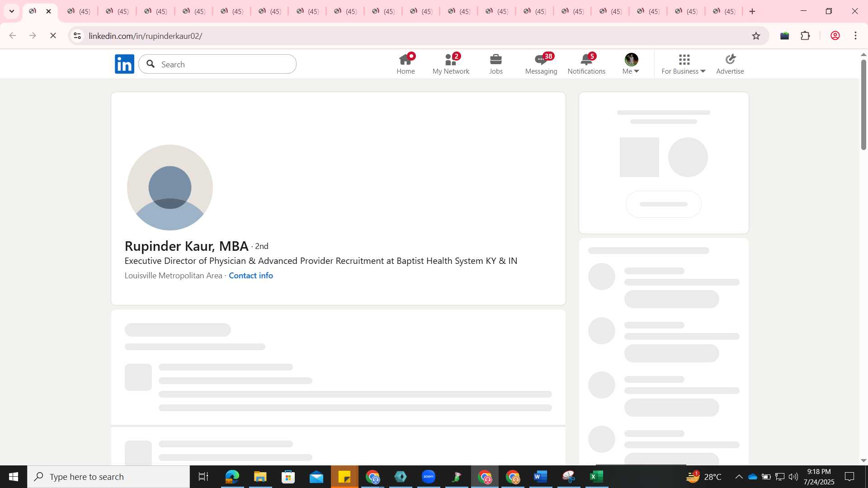
Task: Open the LinkedIn logo home link
Action: [x=124, y=64]
